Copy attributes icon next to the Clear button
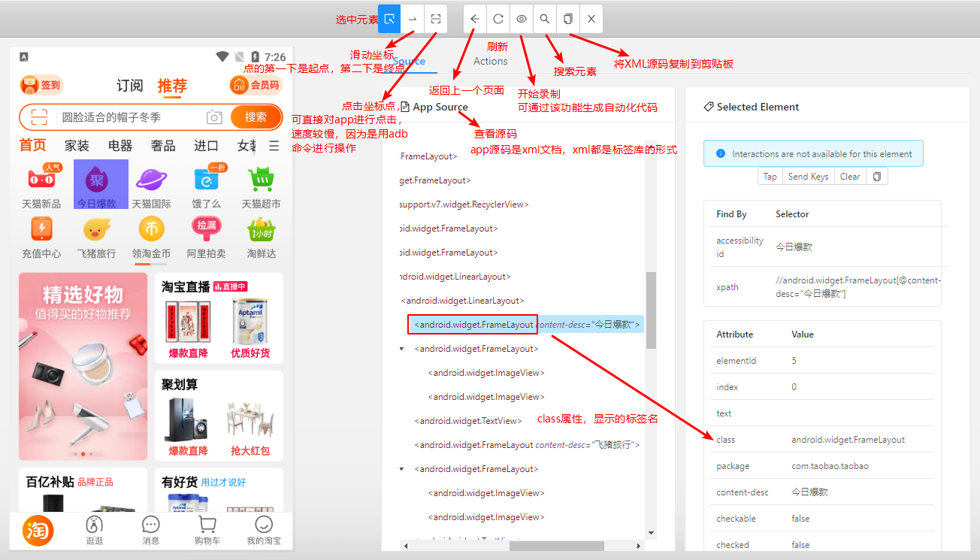Image resolution: width=980 pixels, height=560 pixels. tap(876, 177)
